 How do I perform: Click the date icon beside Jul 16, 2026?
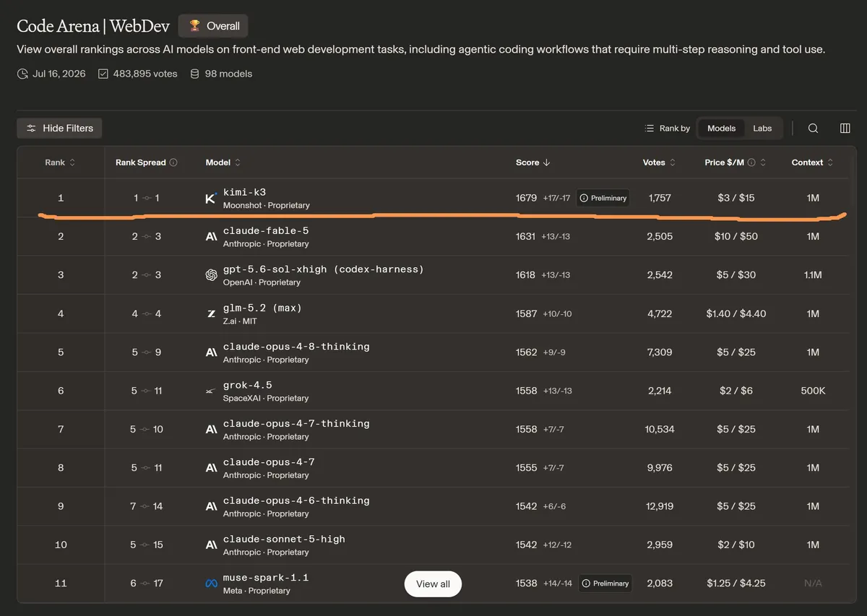point(22,74)
